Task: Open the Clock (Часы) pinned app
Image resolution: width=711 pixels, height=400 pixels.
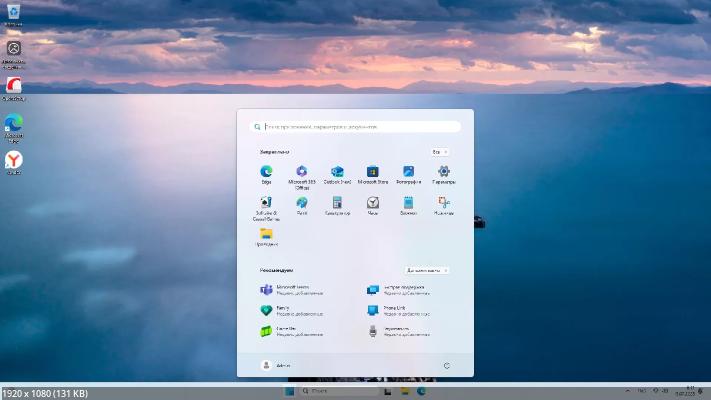Action: coord(373,206)
